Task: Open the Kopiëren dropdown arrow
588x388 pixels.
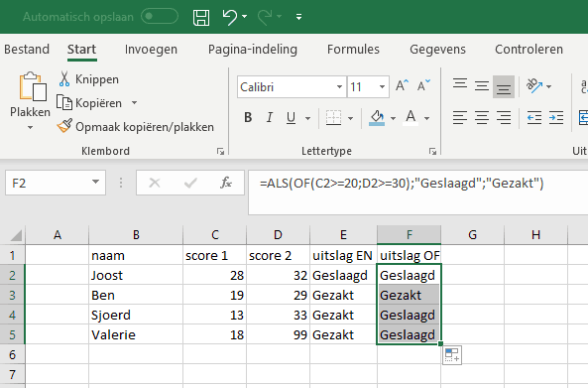Action: (134, 102)
